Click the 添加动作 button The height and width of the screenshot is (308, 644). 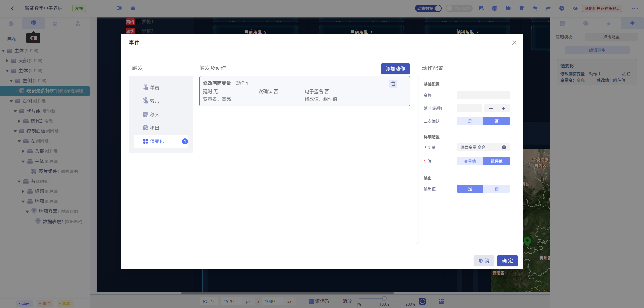[x=395, y=69]
